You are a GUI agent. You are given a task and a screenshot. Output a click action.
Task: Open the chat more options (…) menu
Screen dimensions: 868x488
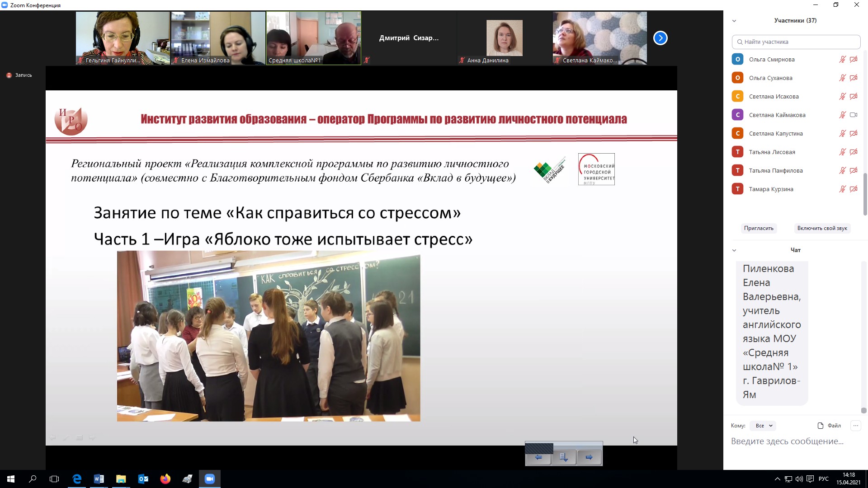point(855,426)
